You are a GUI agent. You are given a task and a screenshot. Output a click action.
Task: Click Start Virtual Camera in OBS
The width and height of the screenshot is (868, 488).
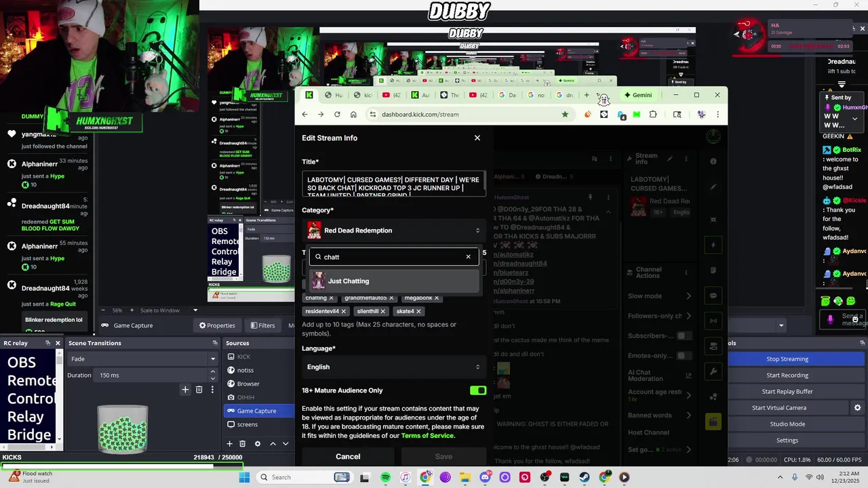pyautogui.click(x=779, y=408)
